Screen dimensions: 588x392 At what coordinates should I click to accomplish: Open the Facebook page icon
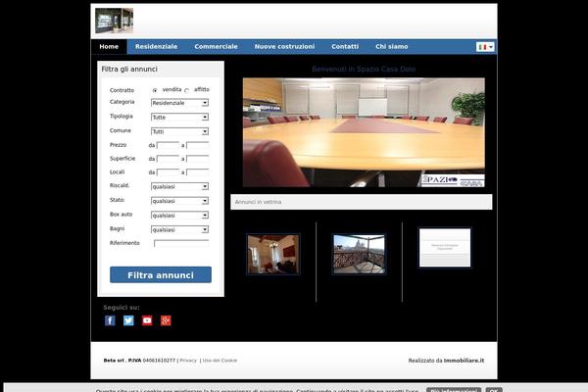click(x=110, y=320)
